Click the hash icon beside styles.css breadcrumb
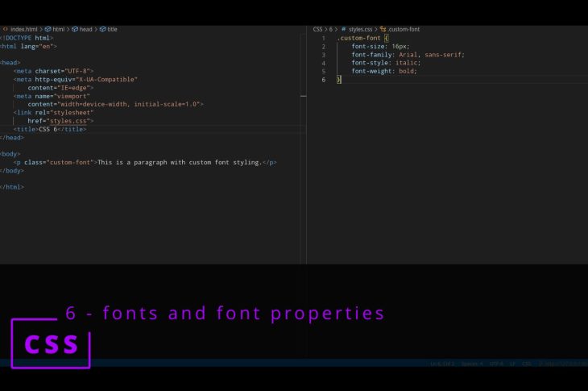Image resolution: width=588 pixels, height=391 pixels. point(342,29)
